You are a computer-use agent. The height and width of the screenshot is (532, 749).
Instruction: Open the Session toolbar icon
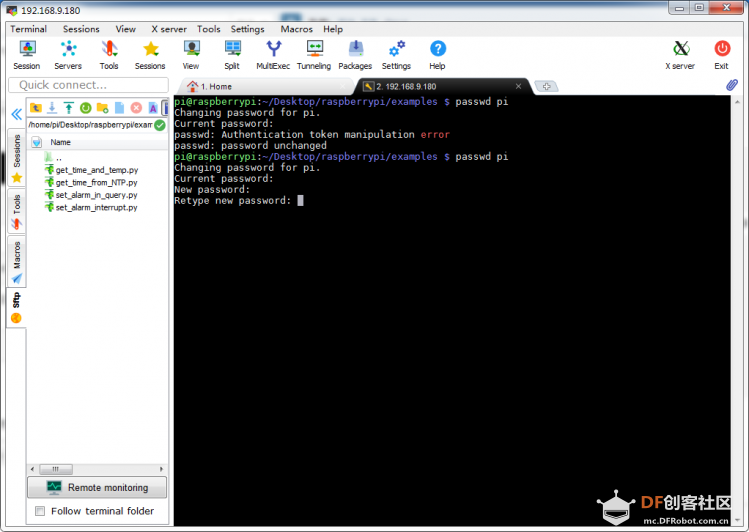coord(27,55)
